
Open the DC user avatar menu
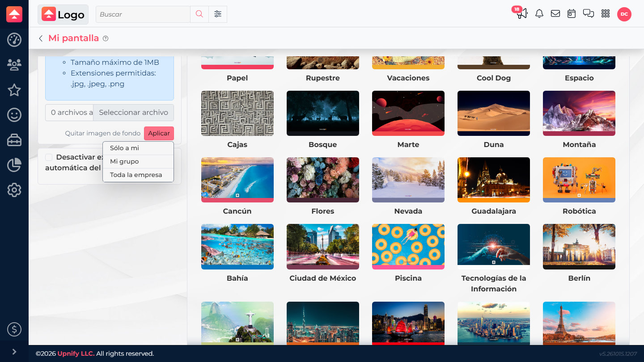point(624,14)
